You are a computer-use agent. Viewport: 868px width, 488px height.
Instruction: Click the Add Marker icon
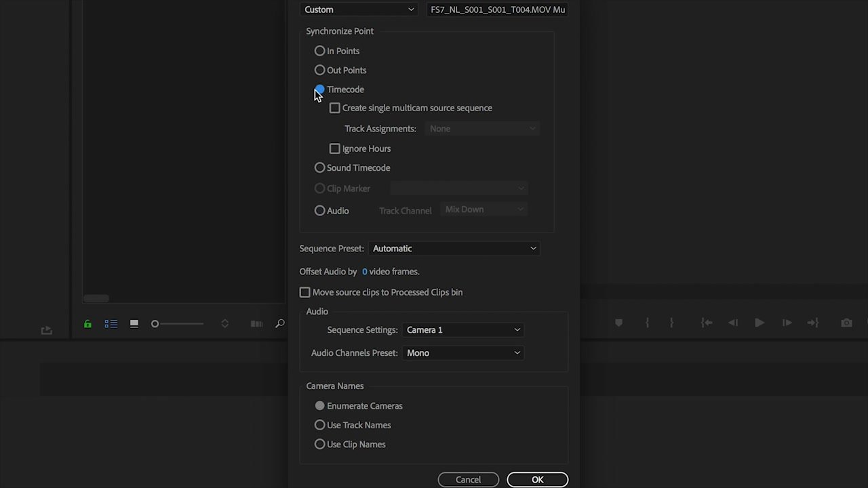(618, 323)
